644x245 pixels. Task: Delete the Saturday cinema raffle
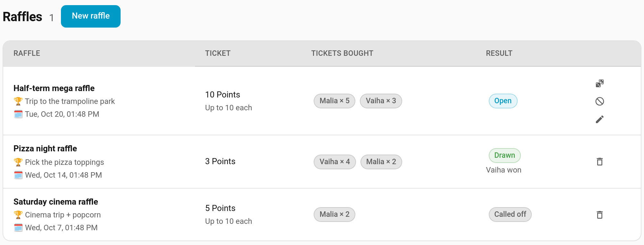599,215
